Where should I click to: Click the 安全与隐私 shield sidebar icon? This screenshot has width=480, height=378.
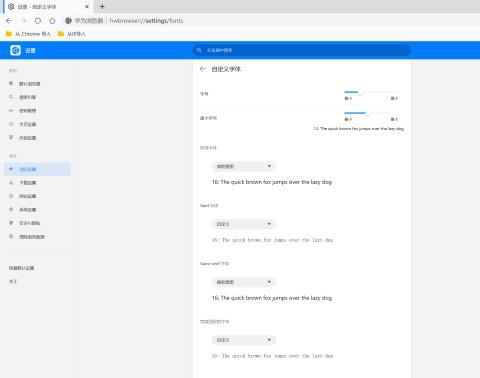[11, 223]
